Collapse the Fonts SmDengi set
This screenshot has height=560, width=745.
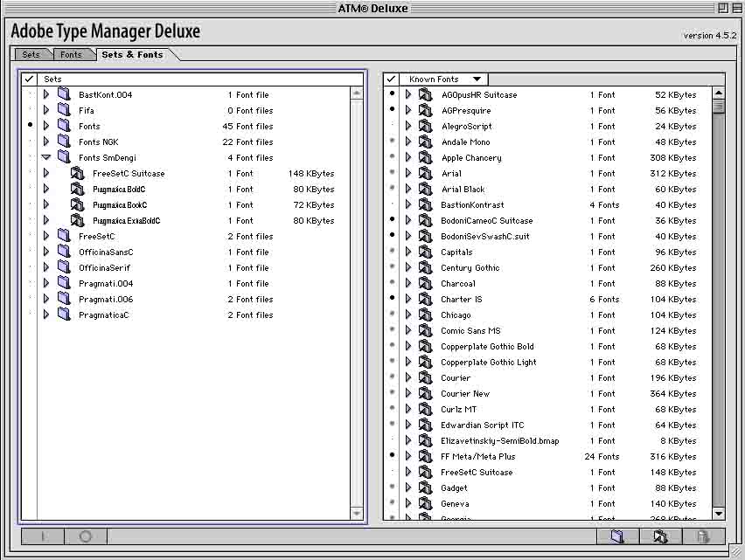(46, 157)
